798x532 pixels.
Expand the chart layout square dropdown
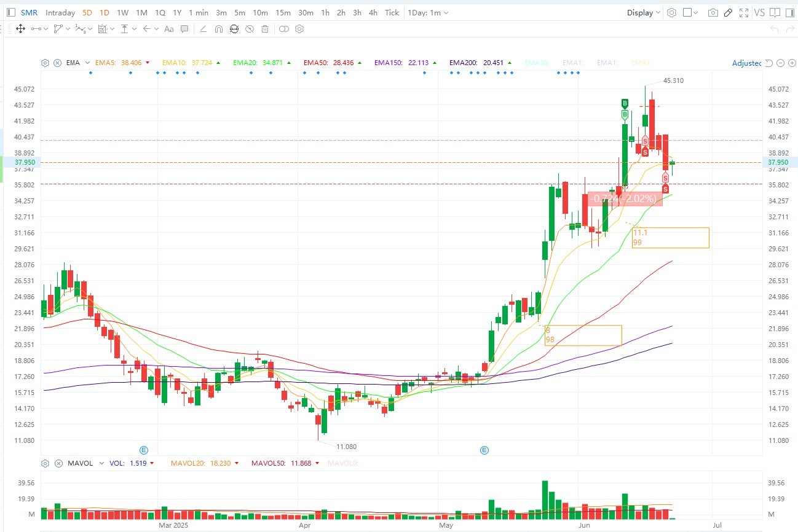(x=695, y=12)
